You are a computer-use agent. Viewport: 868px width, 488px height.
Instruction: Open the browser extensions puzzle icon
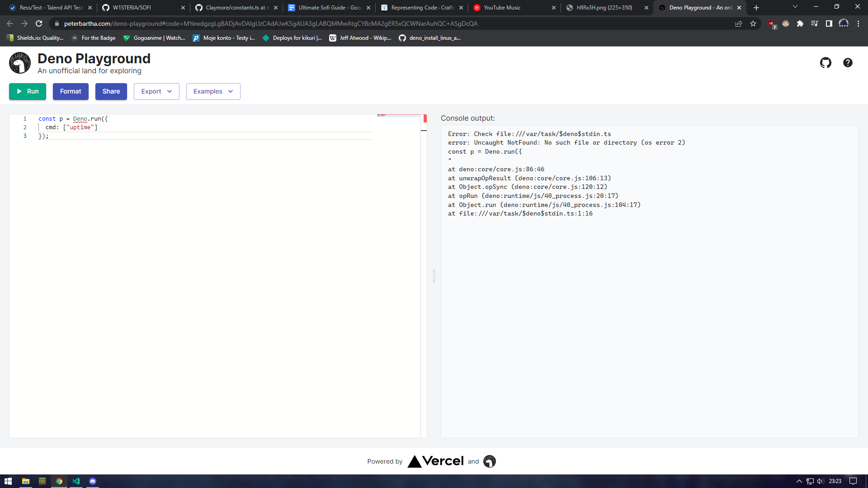tap(800, 23)
